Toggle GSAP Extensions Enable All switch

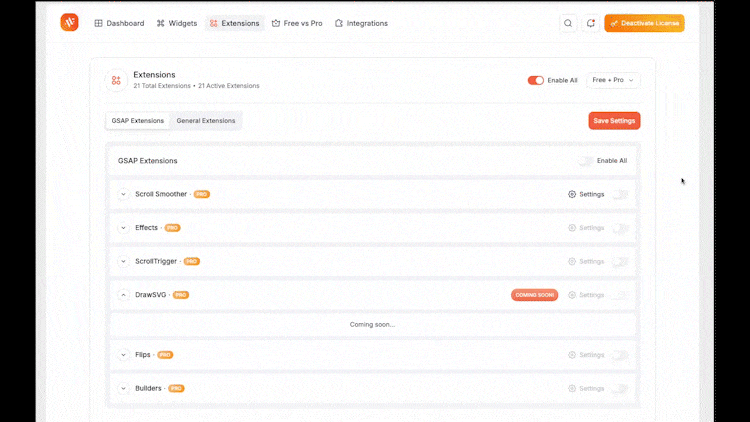pos(585,161)
